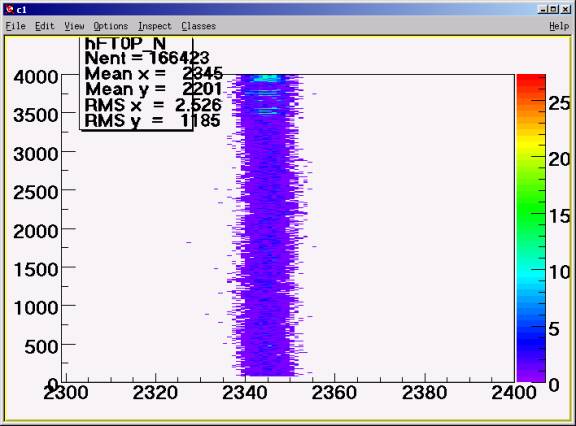This screenshot has height=426, width=576.
Task: Maximize the c1 canvas window
Action: tap(554, 9)
